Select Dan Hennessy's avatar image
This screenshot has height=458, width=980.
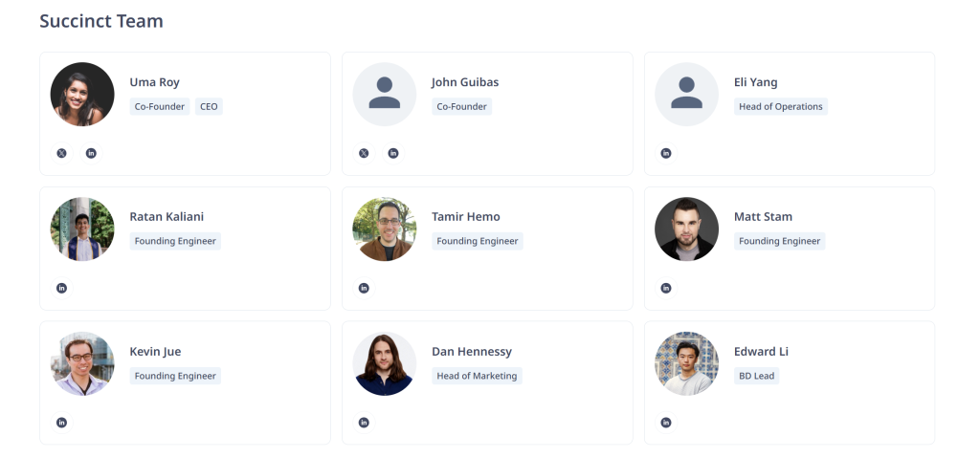[x=385, y=363]
